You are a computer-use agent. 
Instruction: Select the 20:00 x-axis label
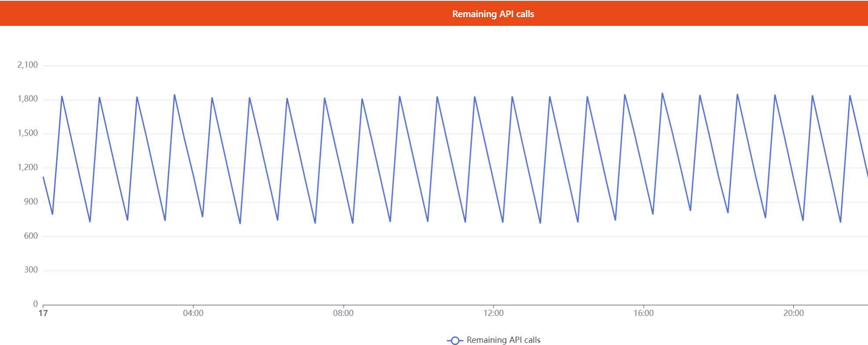coord(794,313)
